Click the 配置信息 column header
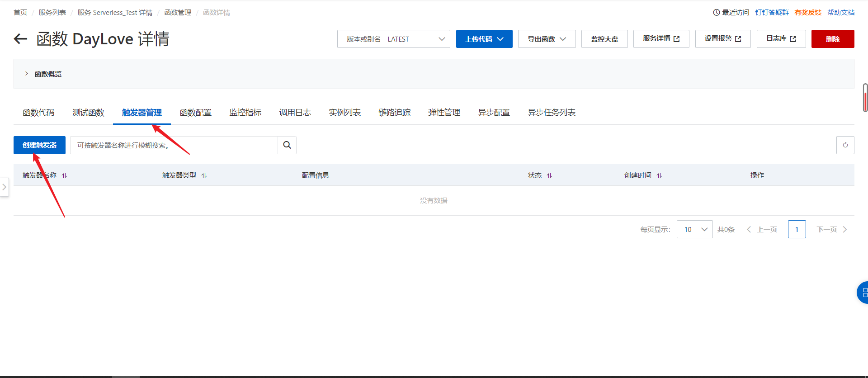Viewport: 868px width, 378px height. [x=316, y=175]
